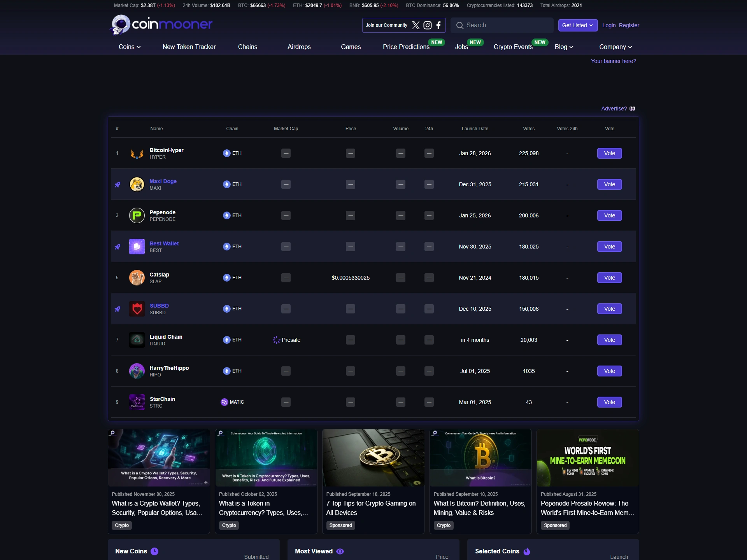
Task: Click the eye icon next to Most Viewed
Action: 340,551
